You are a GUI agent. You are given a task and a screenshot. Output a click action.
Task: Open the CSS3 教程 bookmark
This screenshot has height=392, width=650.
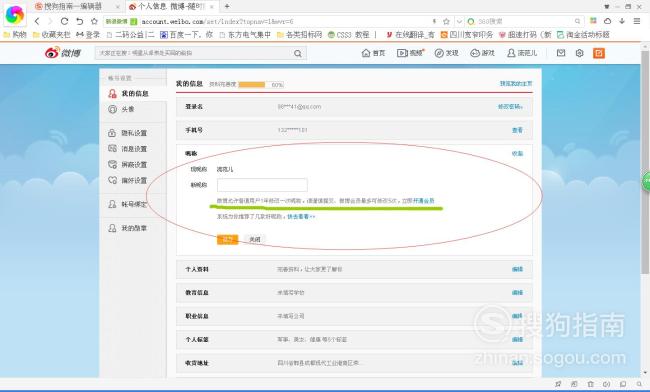point(349,35)
